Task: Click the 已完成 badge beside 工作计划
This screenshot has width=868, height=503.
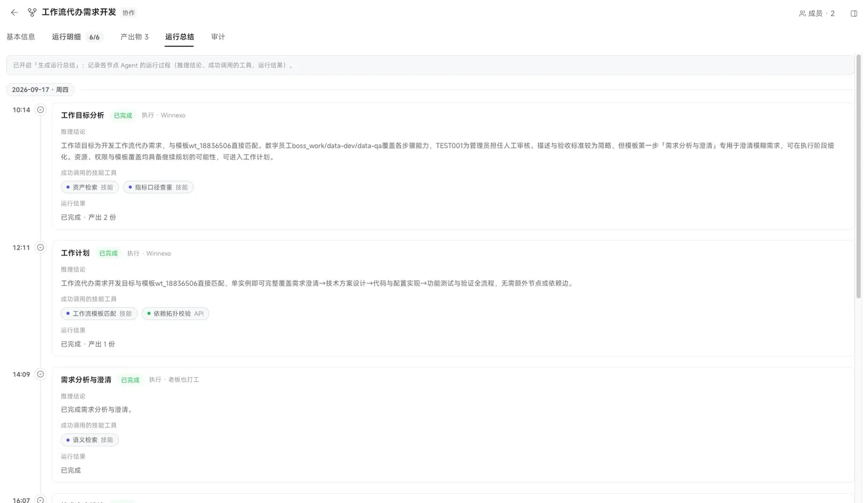Action: (108, 253)
